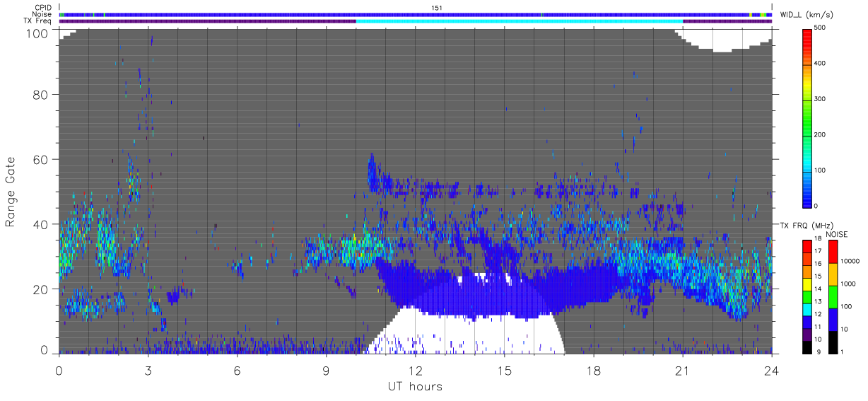Click the purple segment of the TX Freq bar
The width and height of the screenshot is (868, 401).
208,21
